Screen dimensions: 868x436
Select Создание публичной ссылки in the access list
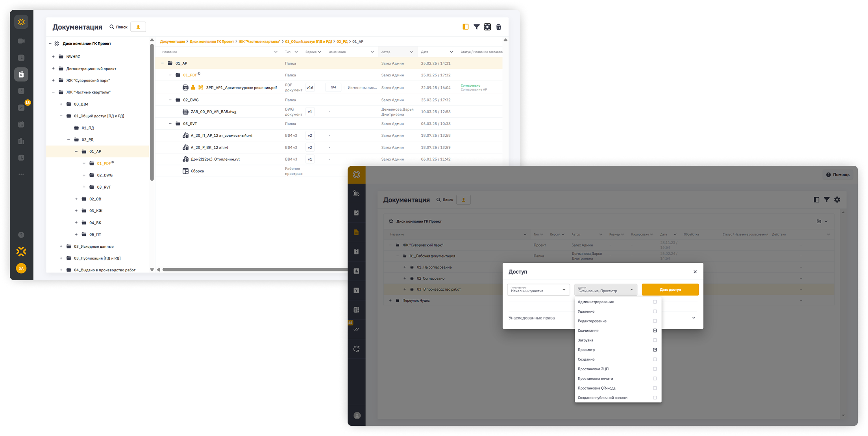(x=602, y=398)
